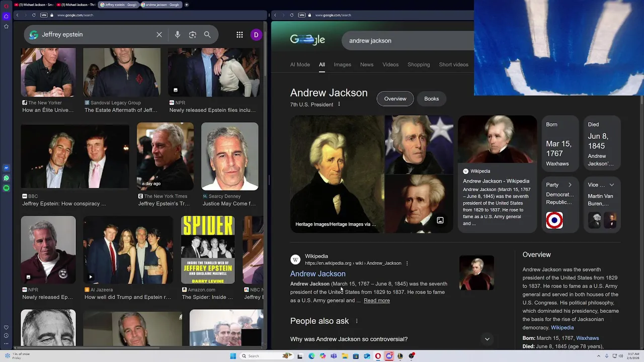The image size is (644, 362).
Task: Open WhatsApp in Opera sidebar
Action: point(6,178)
